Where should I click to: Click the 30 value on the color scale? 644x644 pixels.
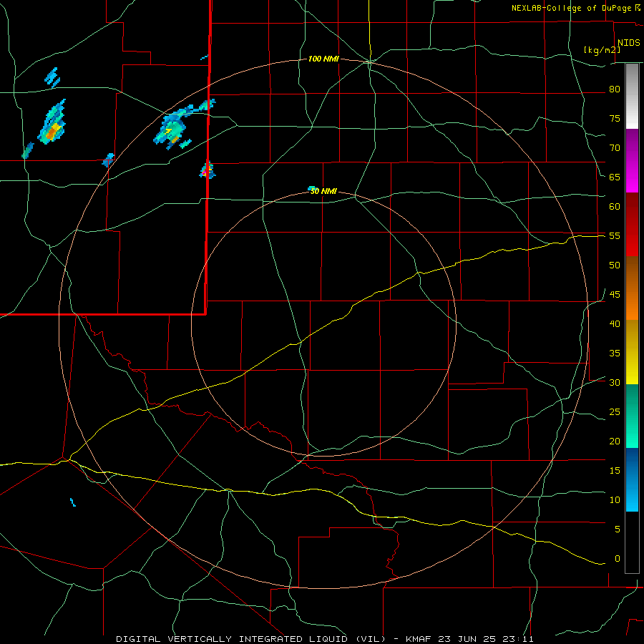click(615, 383)
